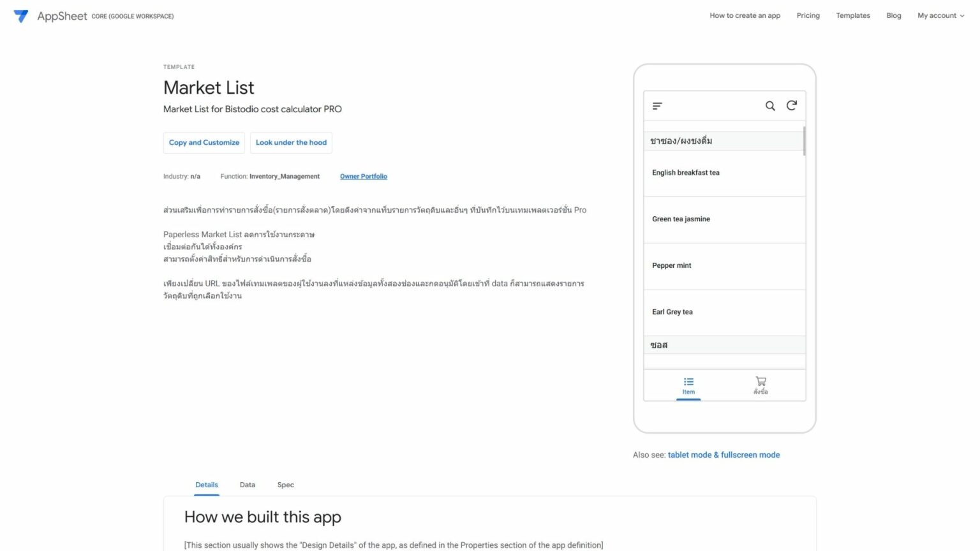This screenshot has height=551, width=980.
Task: Click the AppSheet logo icon
Action: click(21, 16)
